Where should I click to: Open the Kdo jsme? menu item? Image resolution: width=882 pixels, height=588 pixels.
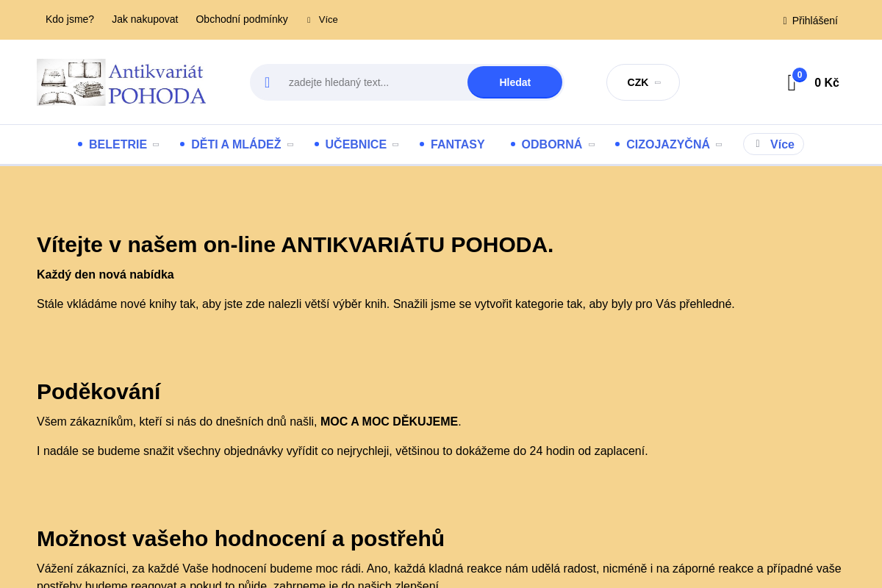tap(70, 19)
